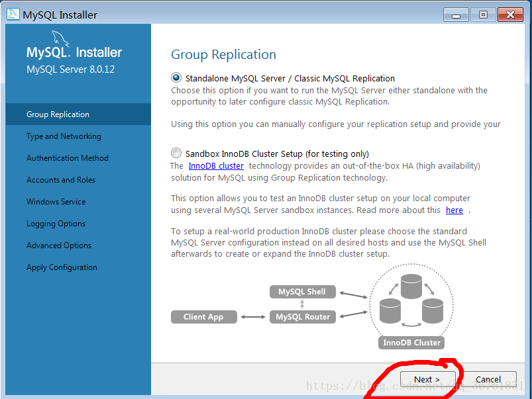This screenshot has width=532, height=399.
Task: Click the top database cylinder icon in diagram
Action: point(411,287)
